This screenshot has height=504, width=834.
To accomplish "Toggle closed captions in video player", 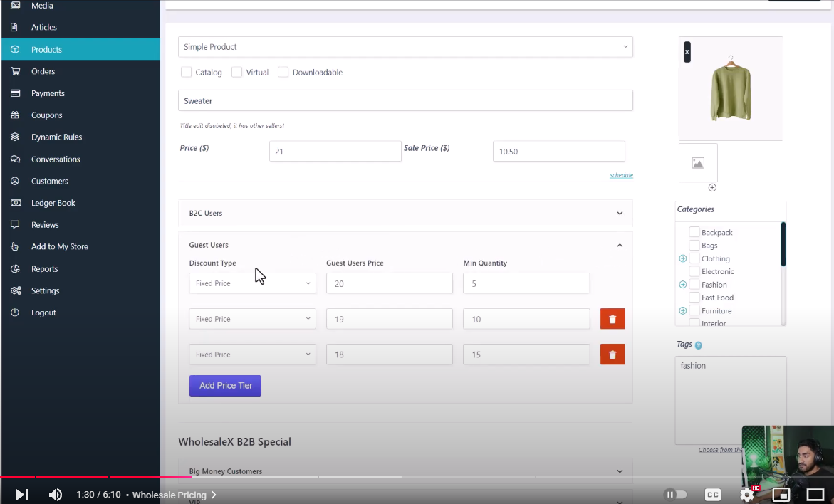I will [x=712, y=495].
